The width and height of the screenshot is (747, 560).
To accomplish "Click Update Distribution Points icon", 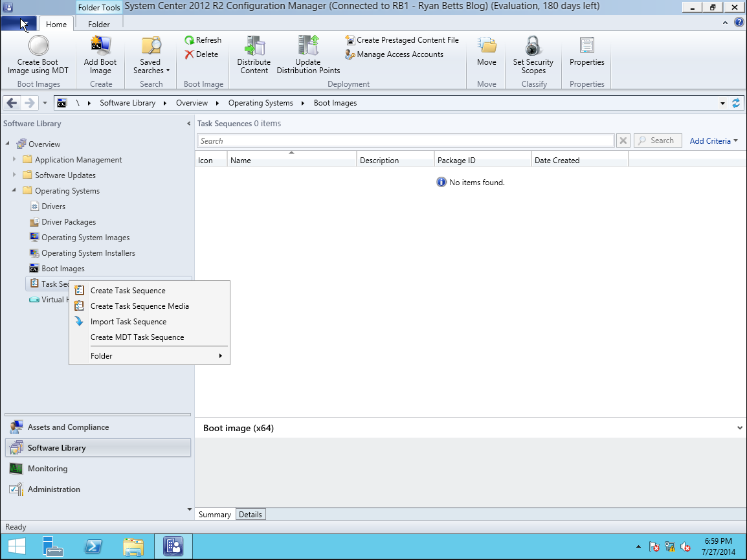I will (308, 46).
